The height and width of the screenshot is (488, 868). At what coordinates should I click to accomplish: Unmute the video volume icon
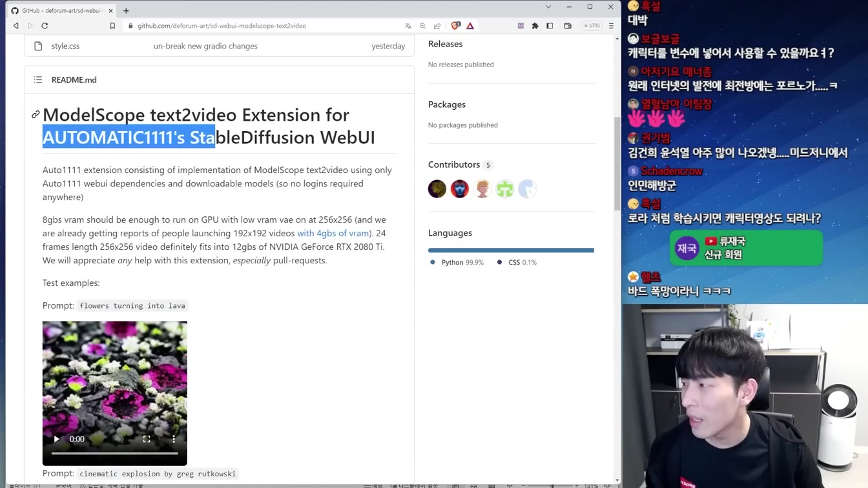pos(120,439)
